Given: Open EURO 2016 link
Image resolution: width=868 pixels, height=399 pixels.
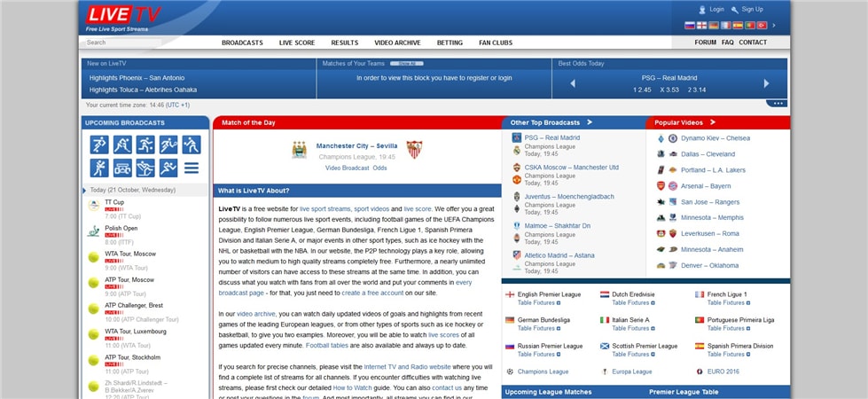Looking at the screenshot, I should (723, 372).
